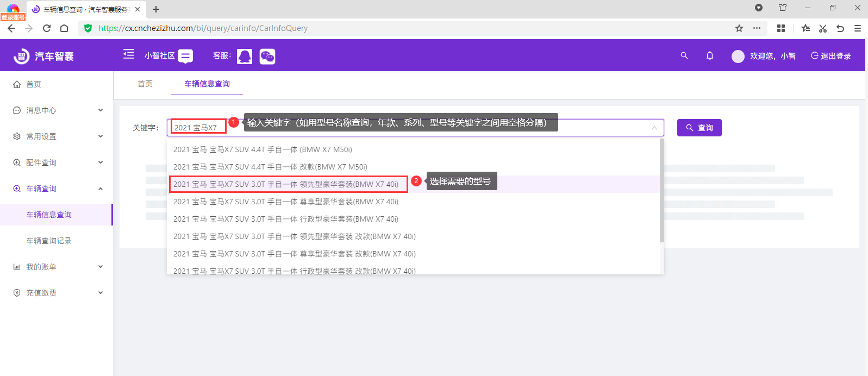The image size is (868, 376).
Task: Open the 小智社区 chat icon
Action: [x=185, y=56]
